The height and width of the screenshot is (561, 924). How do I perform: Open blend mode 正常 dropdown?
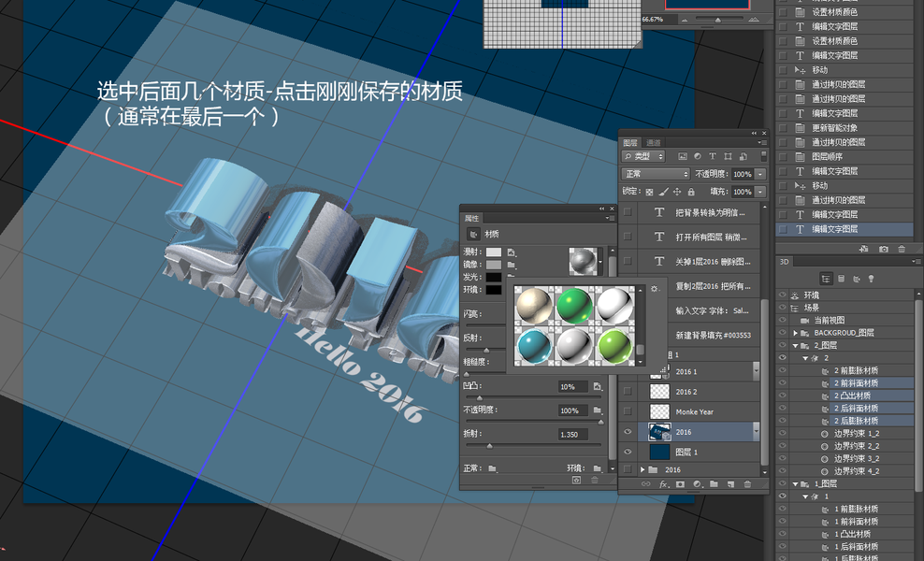point(656,174)
